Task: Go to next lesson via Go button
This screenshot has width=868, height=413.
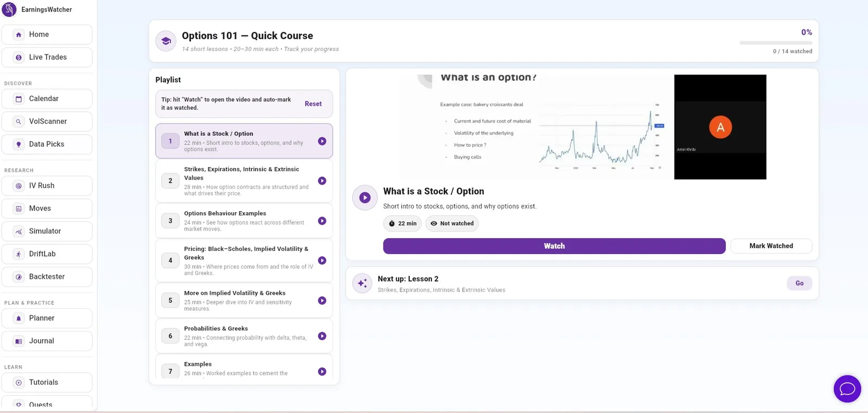Action: 799,283
